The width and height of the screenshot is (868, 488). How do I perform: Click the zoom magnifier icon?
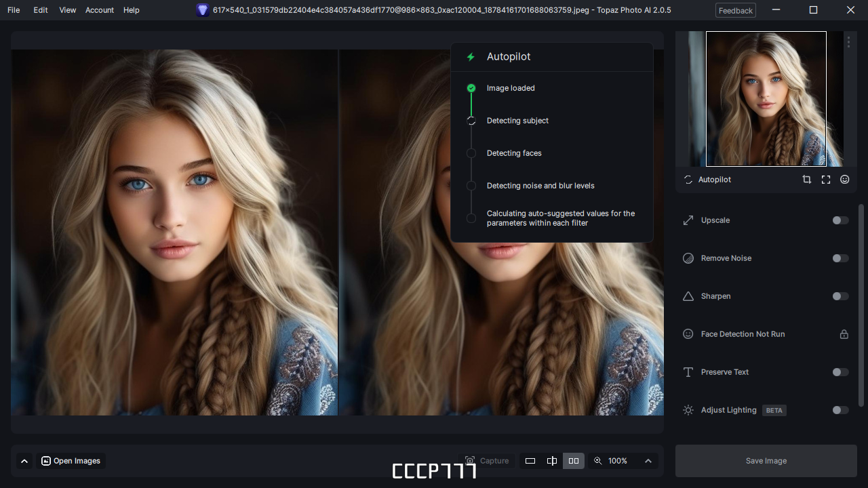point(597,461)
